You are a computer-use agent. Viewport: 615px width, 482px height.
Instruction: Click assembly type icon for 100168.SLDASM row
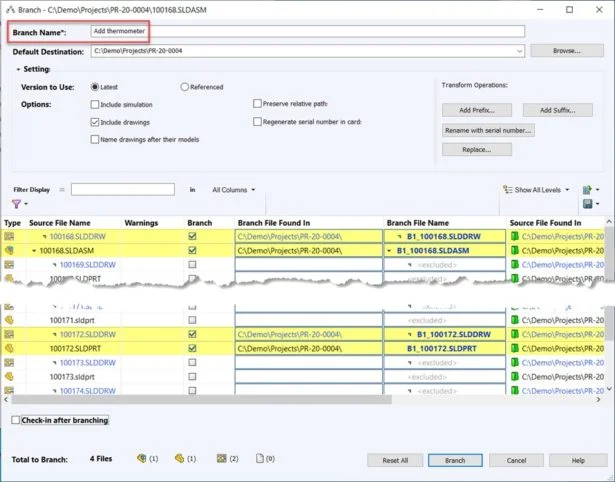(x=9, y=251)
